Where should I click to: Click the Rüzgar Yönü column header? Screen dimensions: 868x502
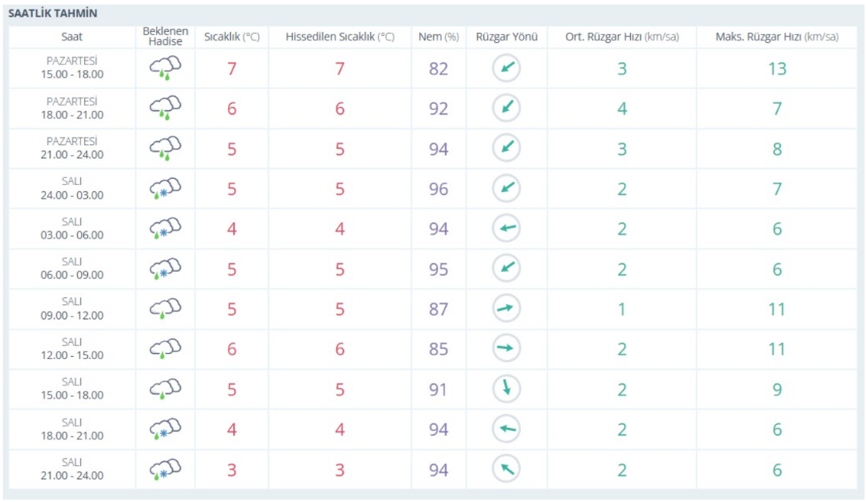[506, 37]
